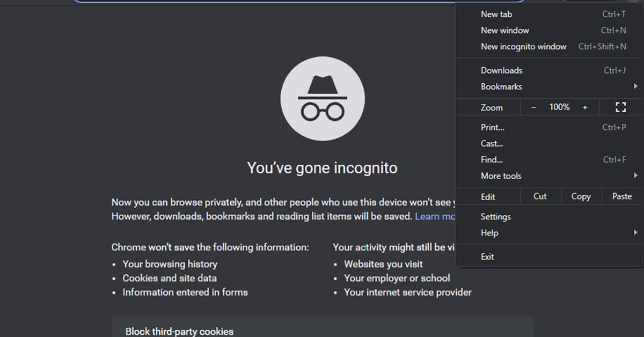This screenshot has height=337, width=644.
Task: Choose Exit to quit Chrome
Action: point(487,257)
